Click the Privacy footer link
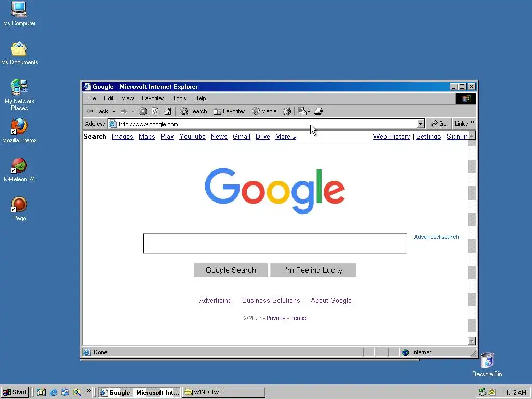 tap(276, 318)
